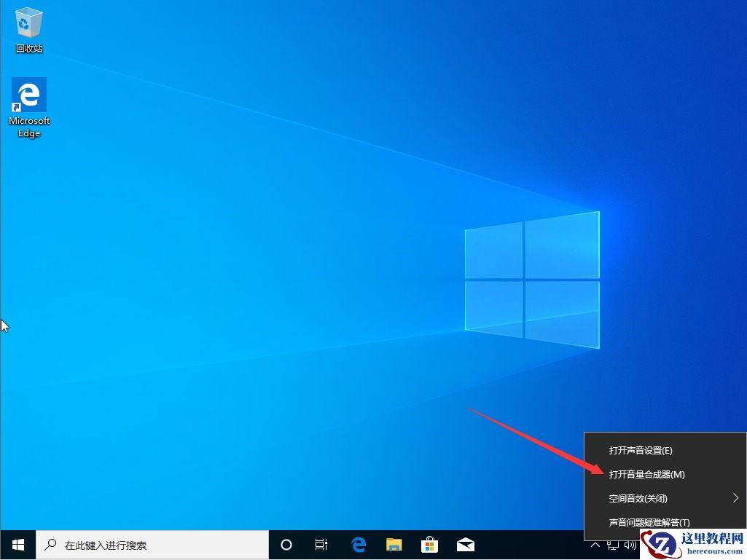Open File Explorer on the taskbar

(394, 544)
